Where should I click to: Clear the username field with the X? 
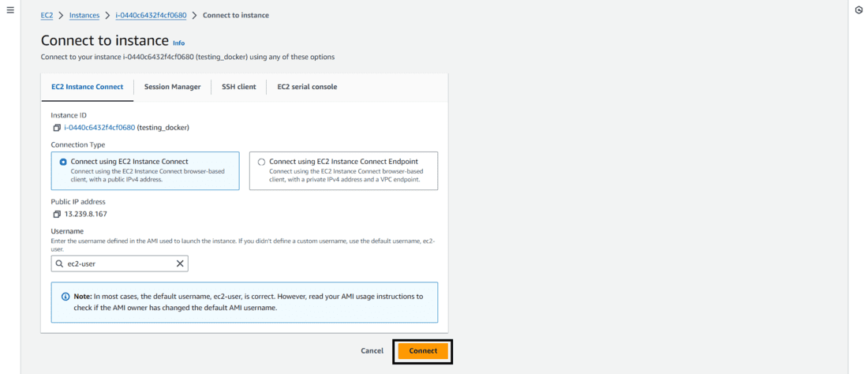pos(180,264)
